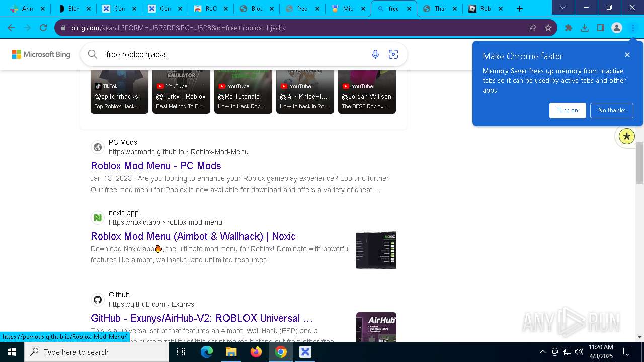Image resolution: width=644 pixels, height=362 pixels.
Task: Open Bing visual search camera icon
Action: (x=393, y=54)
